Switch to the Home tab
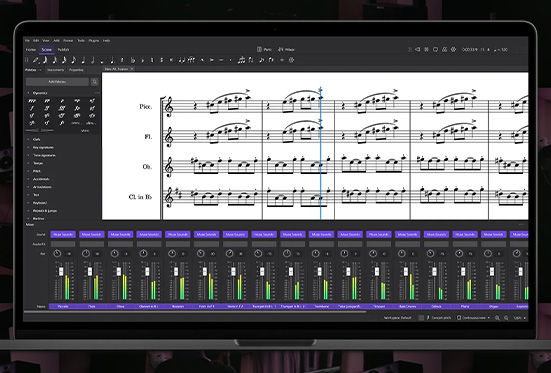Screen dimensions: 551x373 point(31,50)
